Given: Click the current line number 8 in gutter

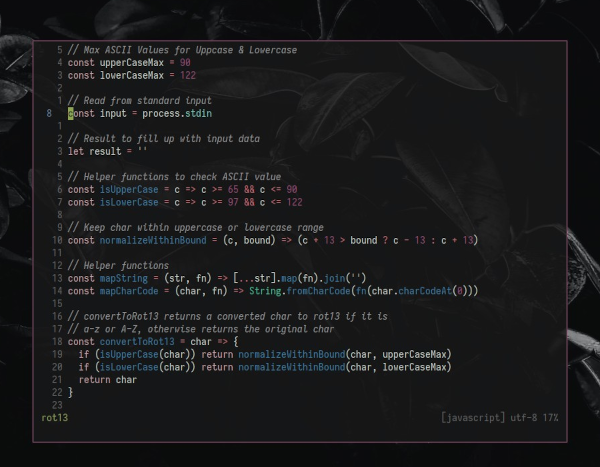Looking at the screenshot, I should point(49,114).
